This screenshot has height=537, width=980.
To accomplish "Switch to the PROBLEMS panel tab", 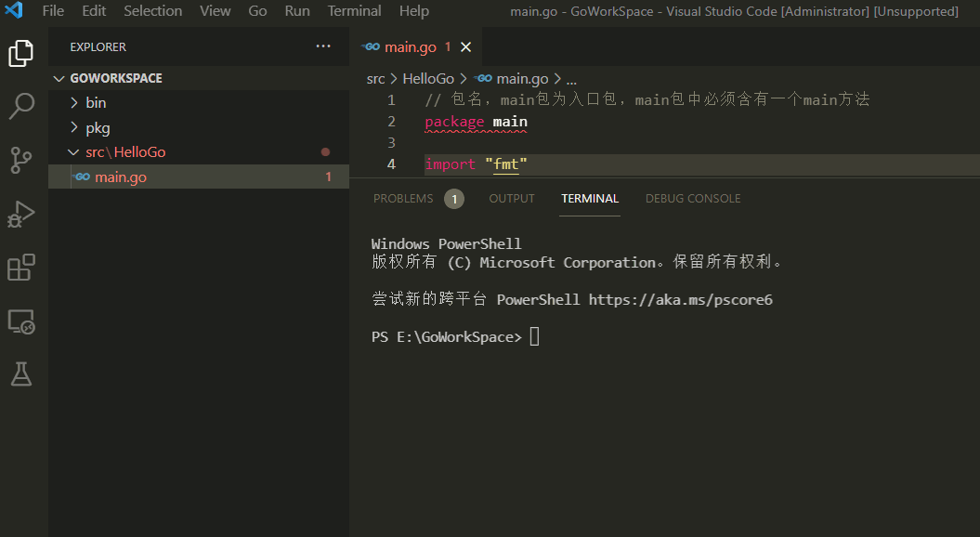I will 403,199.
